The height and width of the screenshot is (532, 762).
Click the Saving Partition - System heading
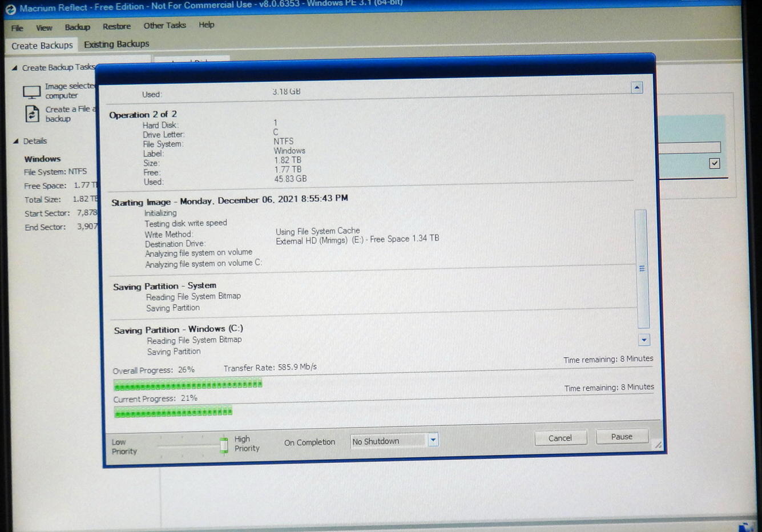click(x=164, y=286)
